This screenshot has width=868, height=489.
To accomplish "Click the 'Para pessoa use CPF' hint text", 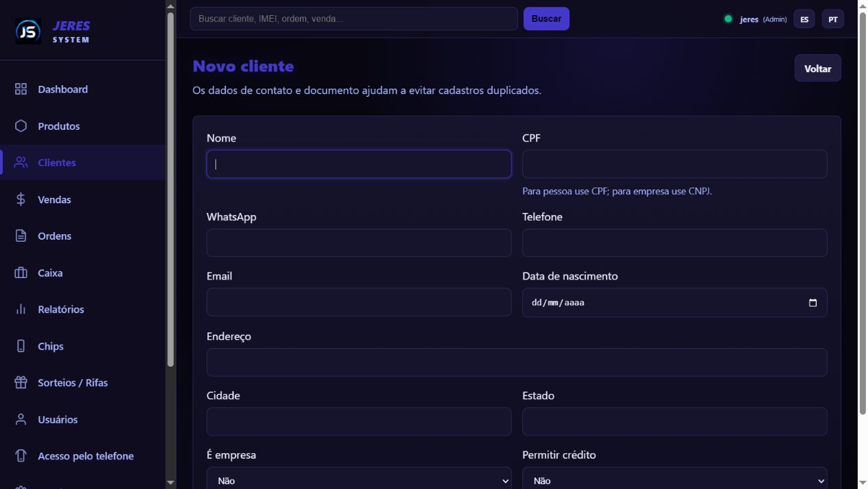I will (x=617, y=192).
